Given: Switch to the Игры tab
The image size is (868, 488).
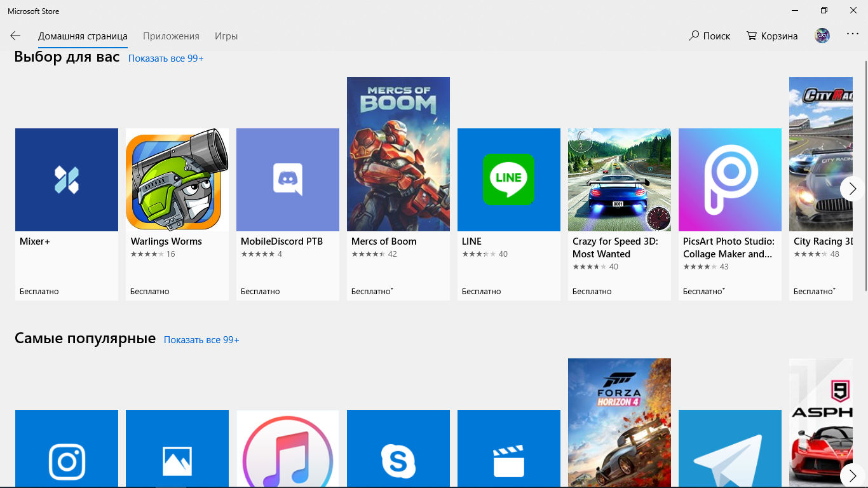Looking at the screenshot, I should (x=226, y=36).
